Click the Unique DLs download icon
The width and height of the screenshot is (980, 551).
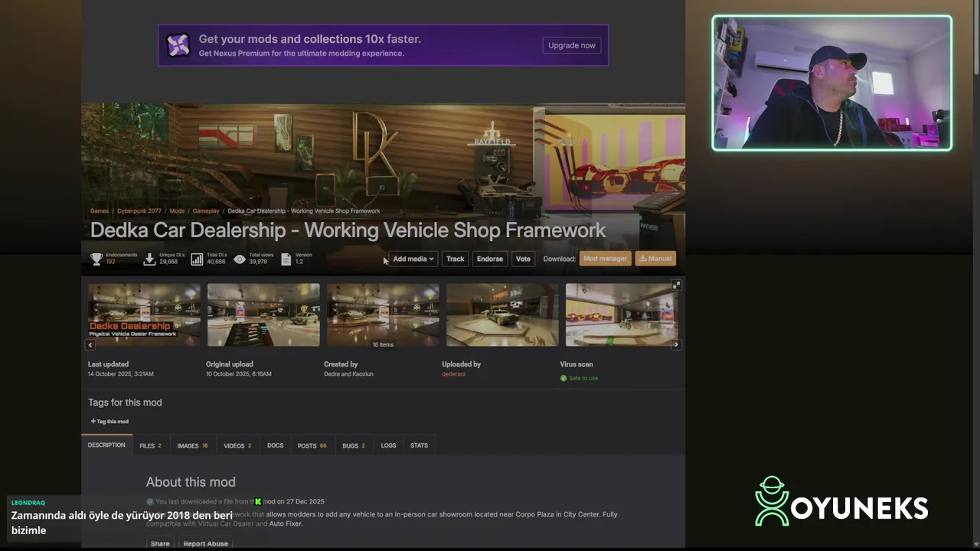(x=149, y=259)
